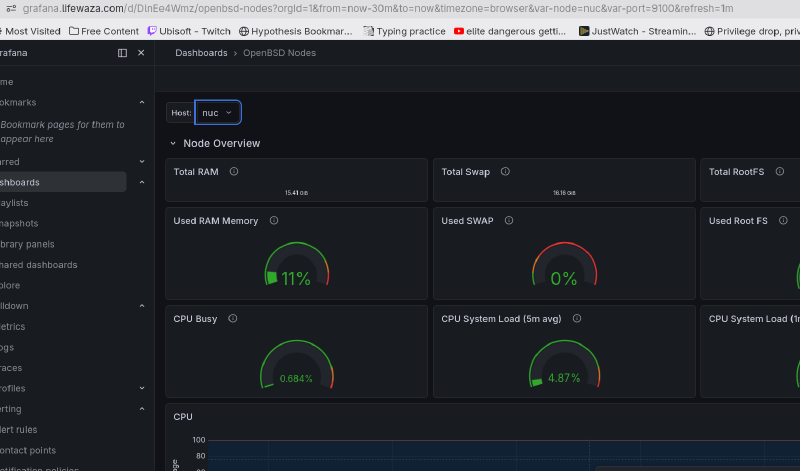Open Snapshots in the sidebar
Screen dimensions: 800x471
(19, 224)
